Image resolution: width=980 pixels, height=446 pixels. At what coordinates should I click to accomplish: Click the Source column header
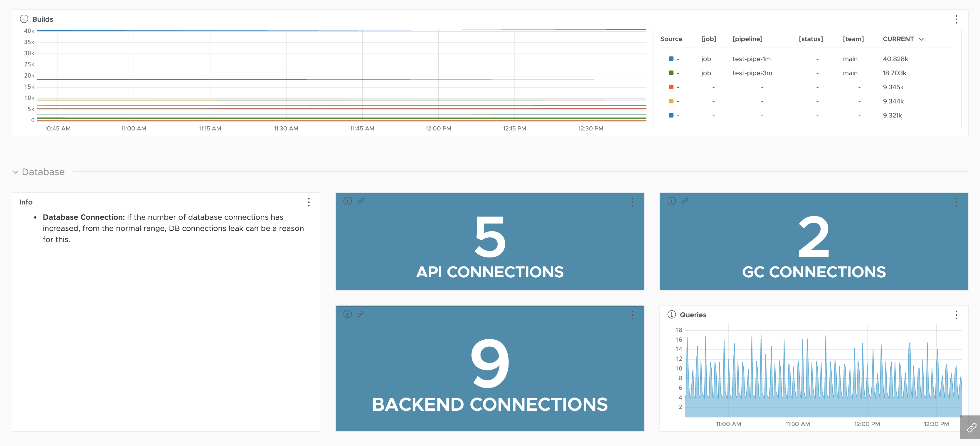coord(671,39)
